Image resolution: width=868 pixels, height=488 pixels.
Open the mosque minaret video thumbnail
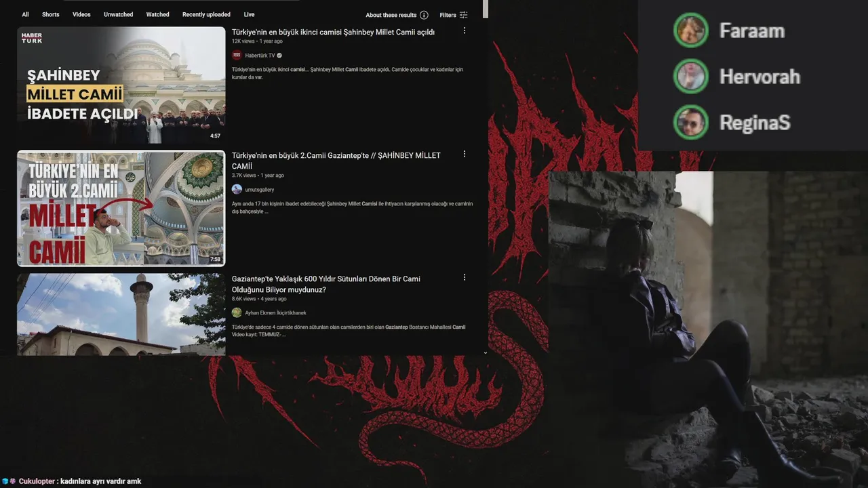click(121, 314)
